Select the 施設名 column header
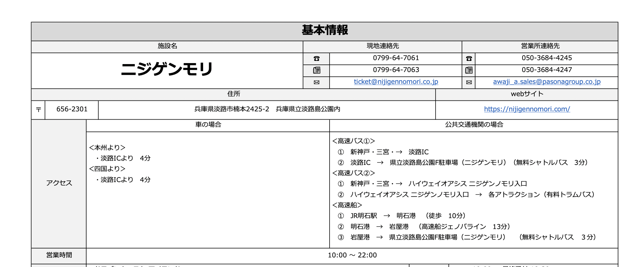644x267 pixels. [x=167, y=46]
